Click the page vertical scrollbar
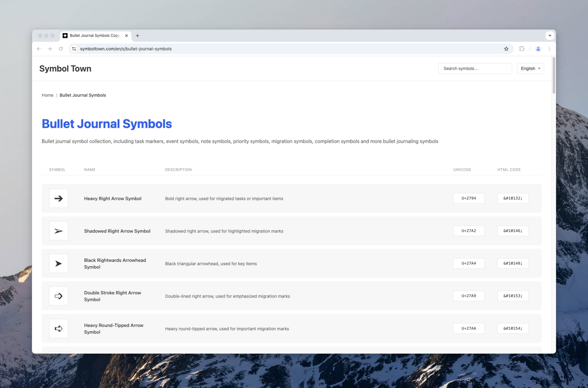The image size is (588, 388). click(x=554, y=75)
